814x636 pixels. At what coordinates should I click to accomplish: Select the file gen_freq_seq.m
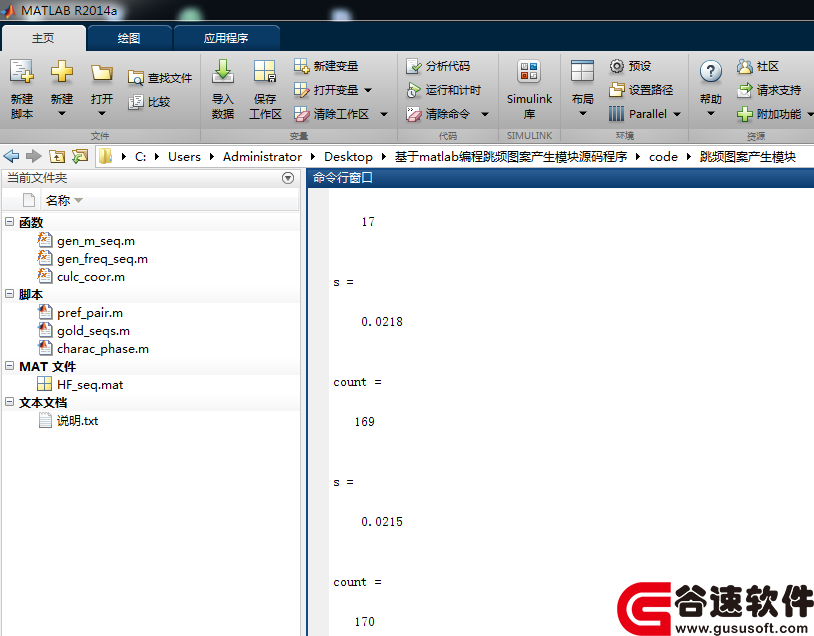(102, 259)
